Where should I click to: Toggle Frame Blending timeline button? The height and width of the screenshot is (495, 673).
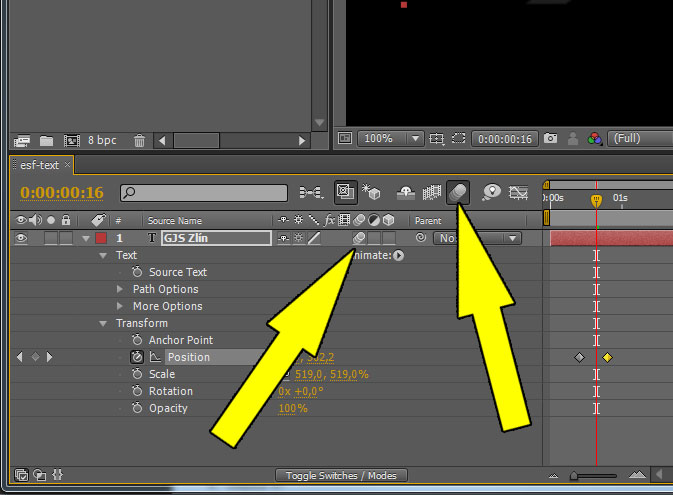432,192
